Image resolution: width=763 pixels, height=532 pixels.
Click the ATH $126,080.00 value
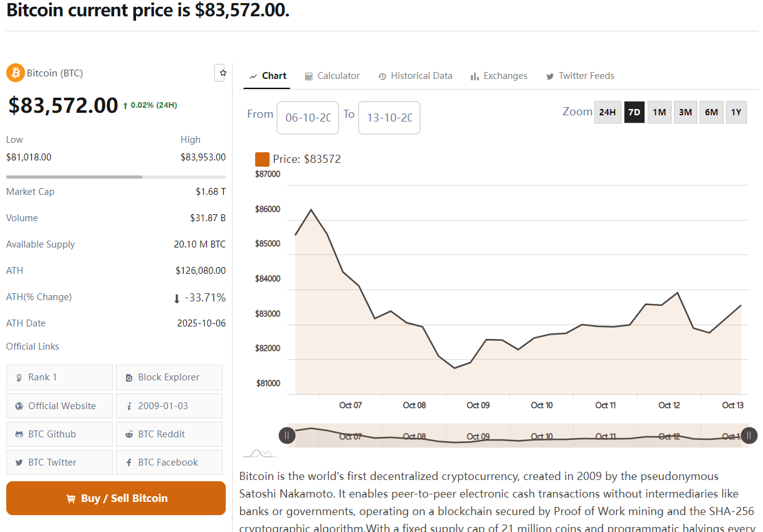tap(201, 271)
